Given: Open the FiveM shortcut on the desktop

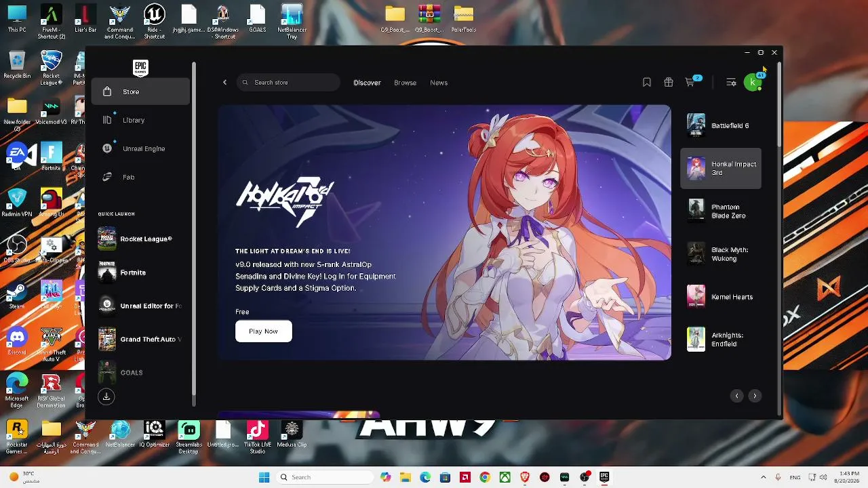Looking at the screenshot, I should [52, 22].
